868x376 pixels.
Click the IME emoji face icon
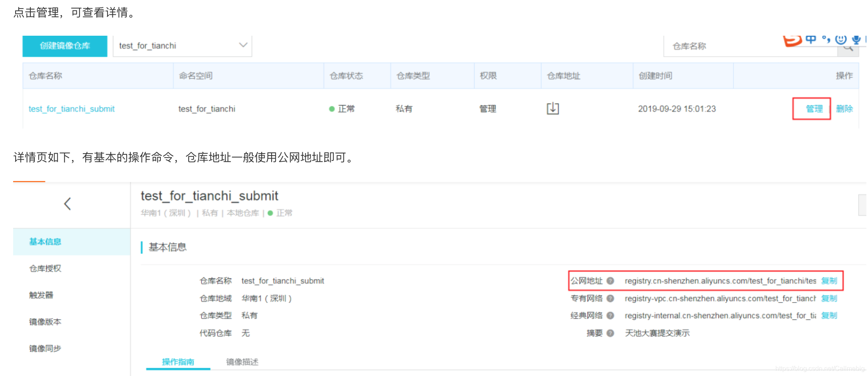(x=841, y=39)
